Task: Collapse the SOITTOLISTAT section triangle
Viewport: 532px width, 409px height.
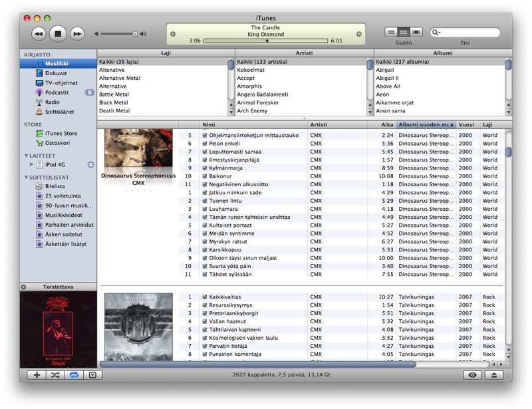Action: click(x=26, y=177)
